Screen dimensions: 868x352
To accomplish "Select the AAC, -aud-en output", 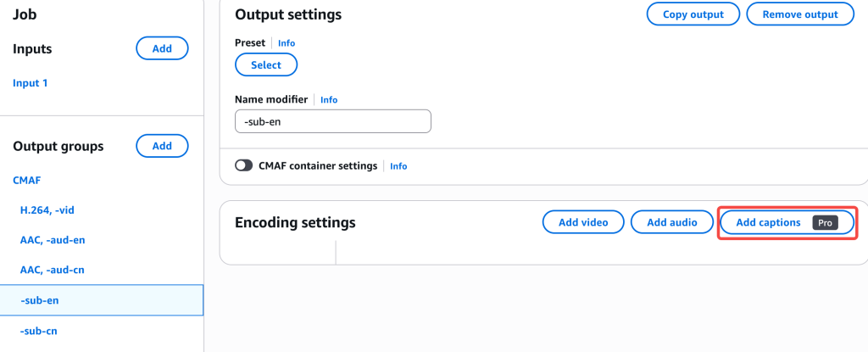I will point(53,239).
